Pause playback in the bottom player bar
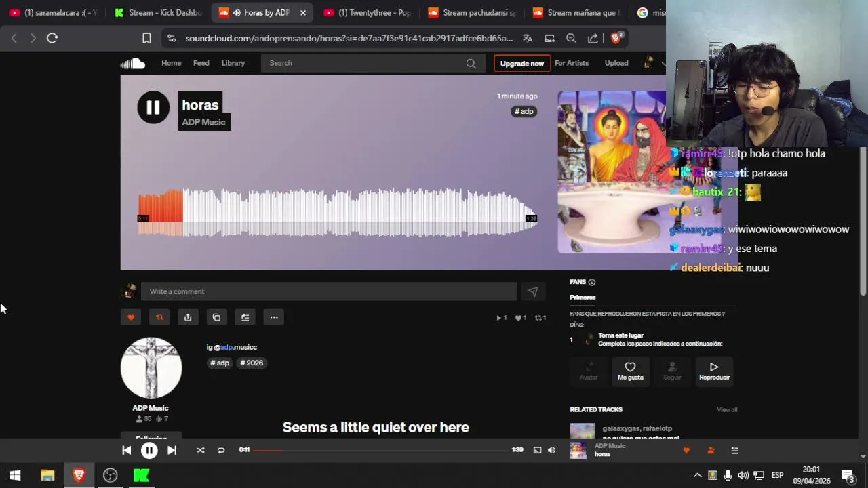The width and height of the screenshot is (868, 488). [x=149, y=450]
